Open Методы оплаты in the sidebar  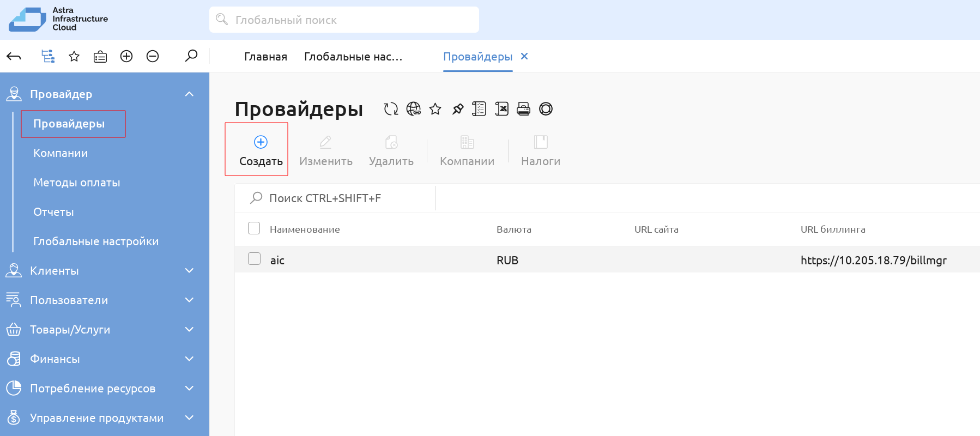tap(77, 183)
